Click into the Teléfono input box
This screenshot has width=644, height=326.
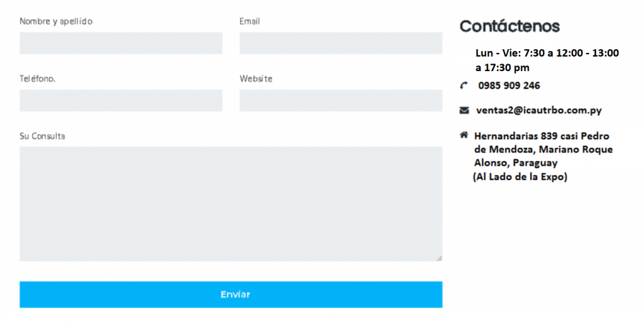121,100
